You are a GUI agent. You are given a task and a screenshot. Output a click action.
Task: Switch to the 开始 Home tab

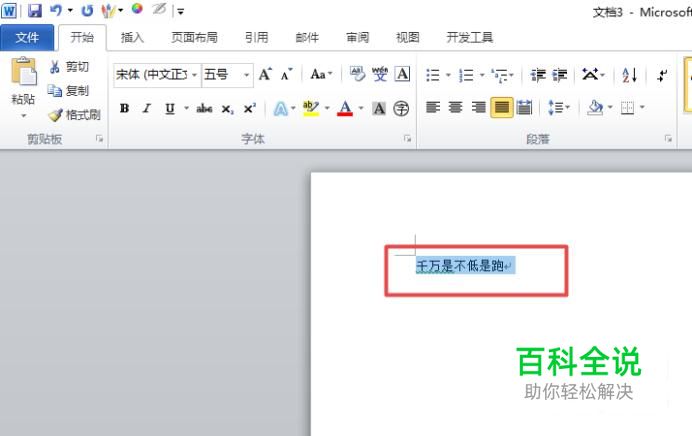pyautogui.click(x=82, y=38)
